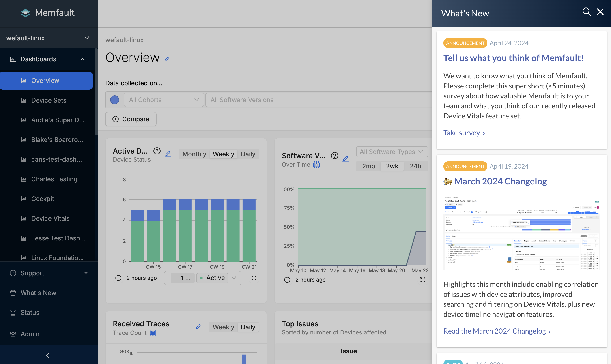Screen dimensions: 611x364
Task: Switch Received Traces to Weekly view
Action: pyautogui.click(x=223, y=327)
